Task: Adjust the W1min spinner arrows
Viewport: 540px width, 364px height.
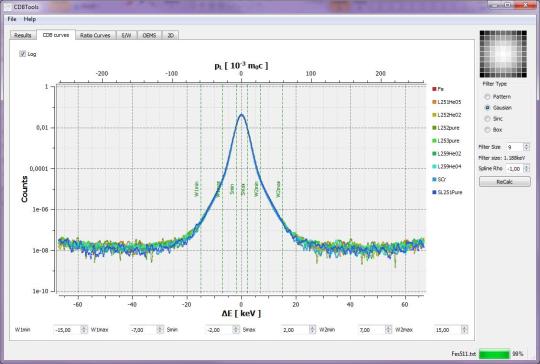Action: (x=84, y=330)
